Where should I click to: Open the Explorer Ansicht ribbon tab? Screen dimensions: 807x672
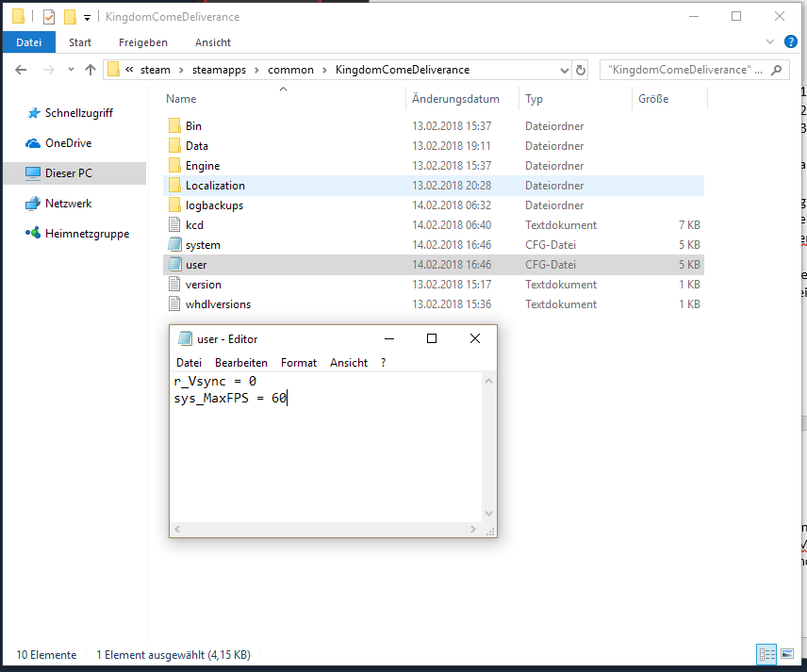pyautogui.click(x=212, y=42)
